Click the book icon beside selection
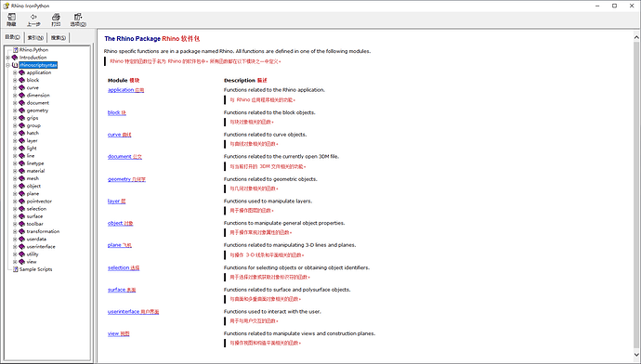The image size is (641, 364). click(22, 209)
